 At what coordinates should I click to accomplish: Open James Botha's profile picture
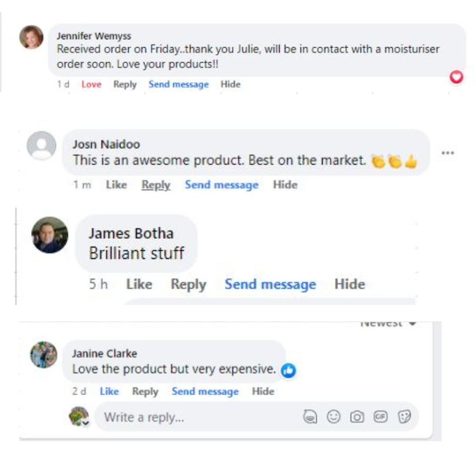50,235
